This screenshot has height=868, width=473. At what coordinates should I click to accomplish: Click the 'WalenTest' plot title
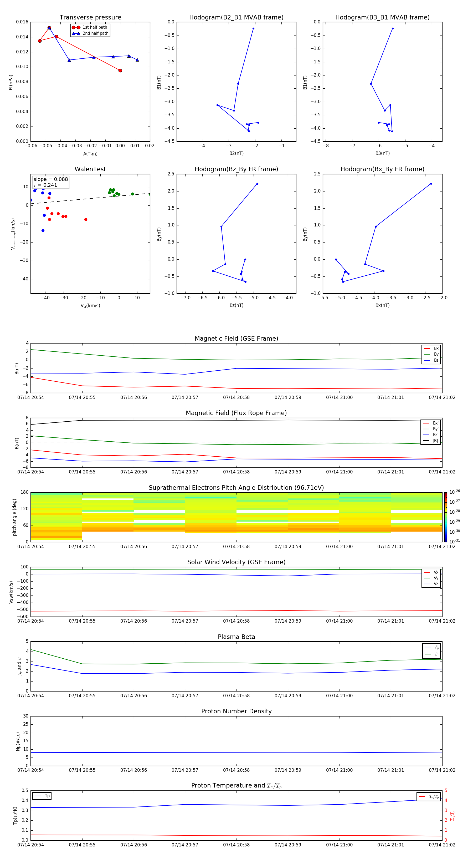[90, 169]
